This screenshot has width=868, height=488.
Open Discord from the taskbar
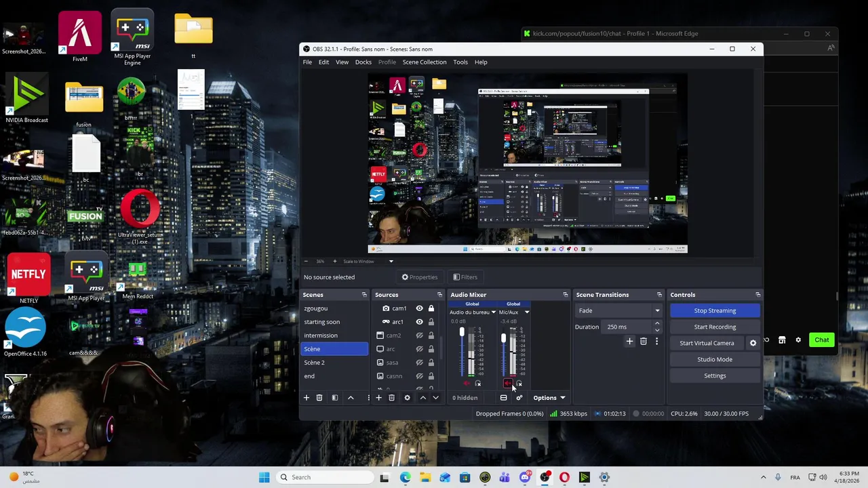click(524, 477)
